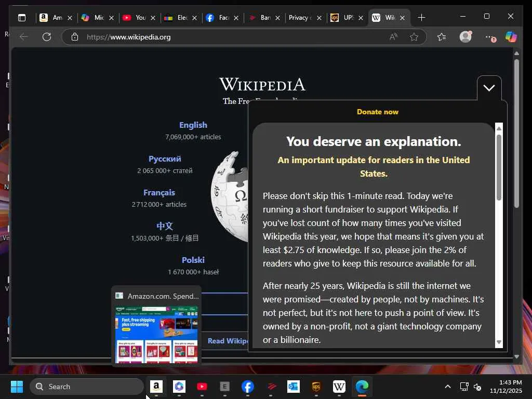Click donation banner scroll up arrow
Viewport: 532px width, 399px height.
click(x=499, y=128)
